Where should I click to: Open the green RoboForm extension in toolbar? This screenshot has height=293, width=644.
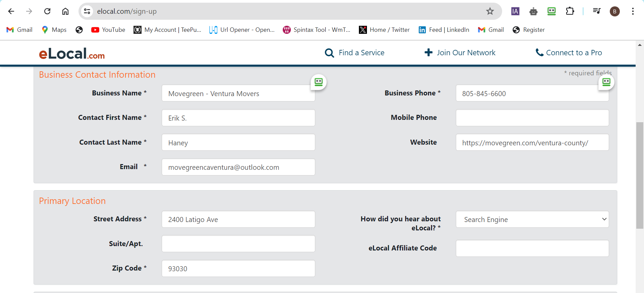coord(551,11)
